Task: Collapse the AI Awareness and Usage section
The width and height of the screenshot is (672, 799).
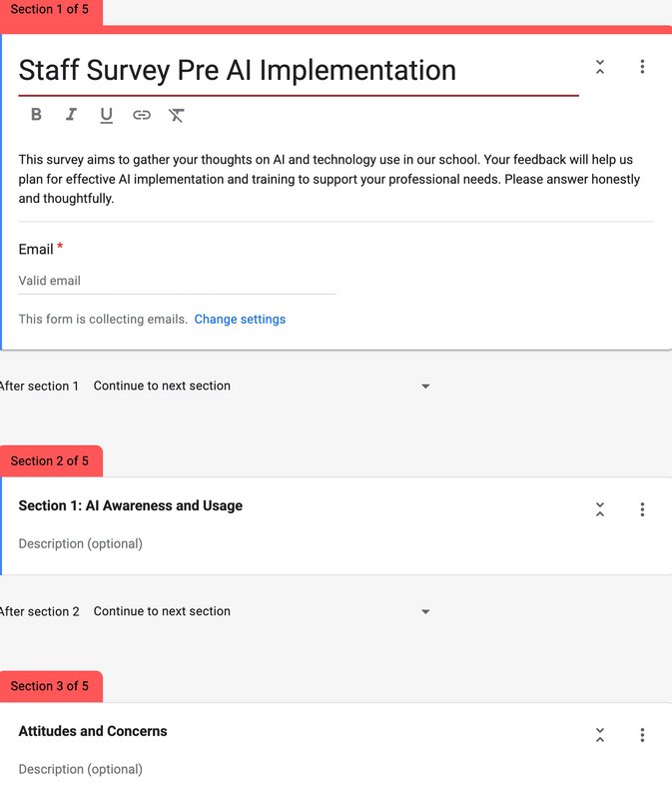Action: [x=600, y=509]
